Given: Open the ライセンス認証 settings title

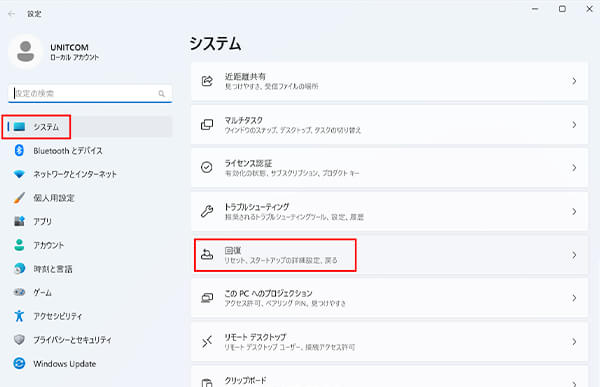Looking at the screenshot, I should [248, 163].
